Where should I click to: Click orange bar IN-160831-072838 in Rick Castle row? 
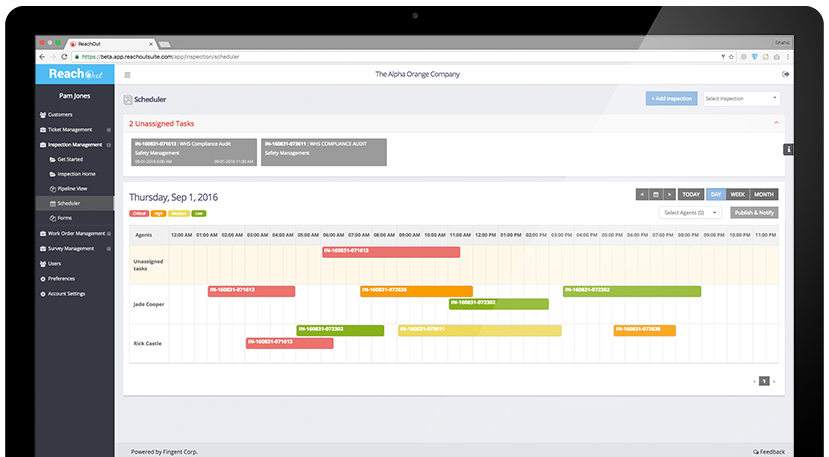pyautogui.click(x=644, y=331)
